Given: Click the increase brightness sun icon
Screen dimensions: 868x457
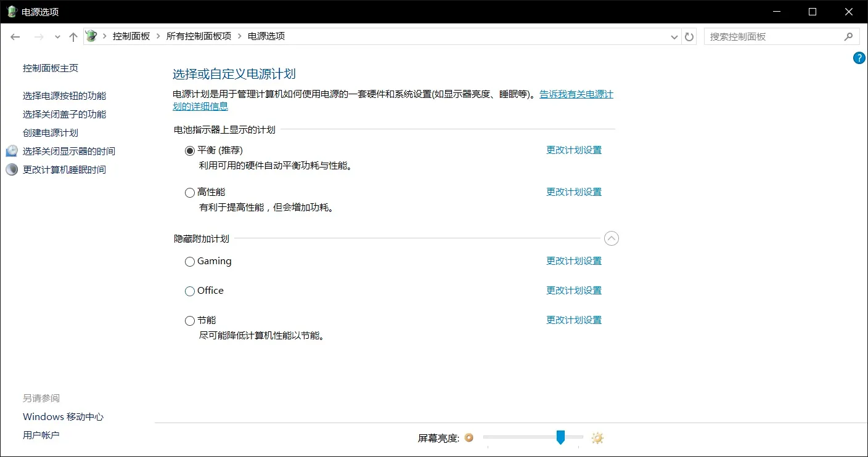Looking at the screenshot, I should pos(596,437).
